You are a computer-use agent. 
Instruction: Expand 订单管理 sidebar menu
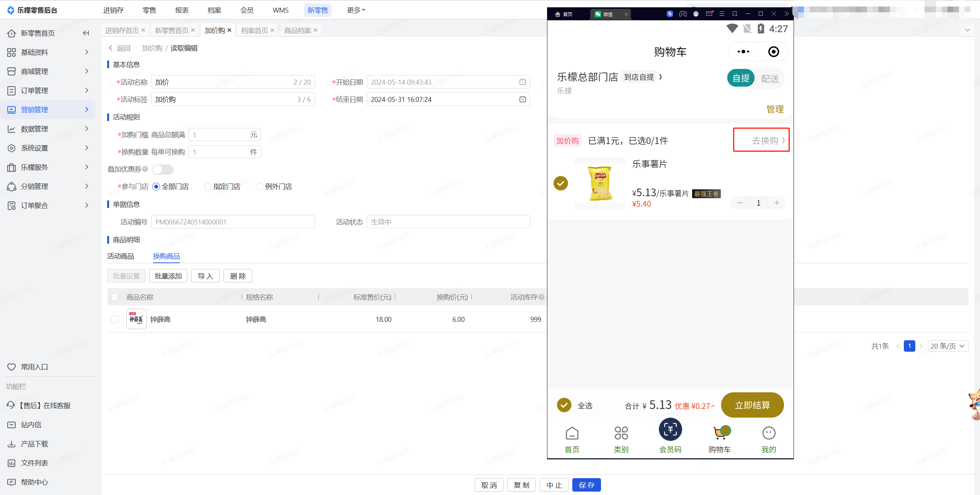click(48, 90)
